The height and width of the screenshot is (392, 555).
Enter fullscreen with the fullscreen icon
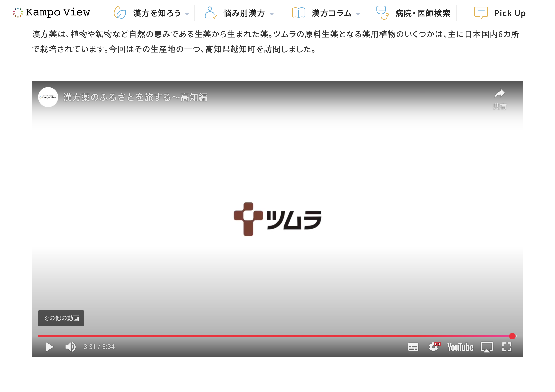(507, 347)
